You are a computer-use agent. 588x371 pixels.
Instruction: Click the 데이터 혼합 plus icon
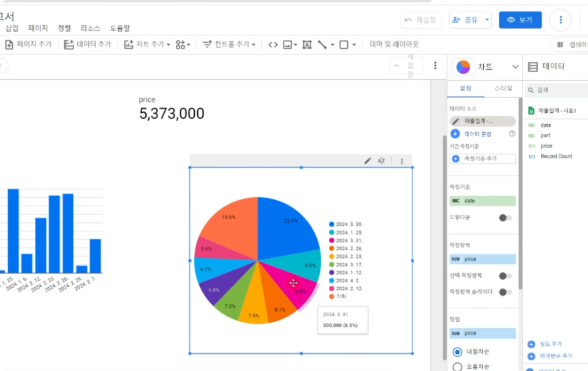[x=455, y=134]
